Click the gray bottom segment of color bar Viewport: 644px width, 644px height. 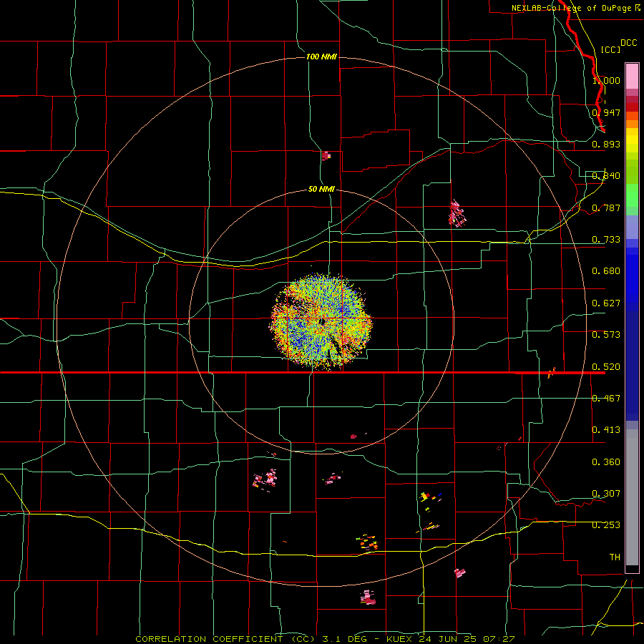coord(632,497)
